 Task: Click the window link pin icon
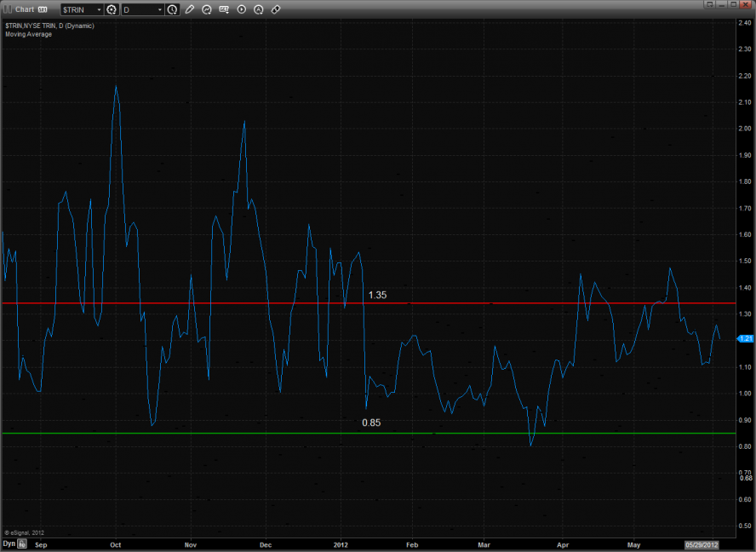point(42,9)
